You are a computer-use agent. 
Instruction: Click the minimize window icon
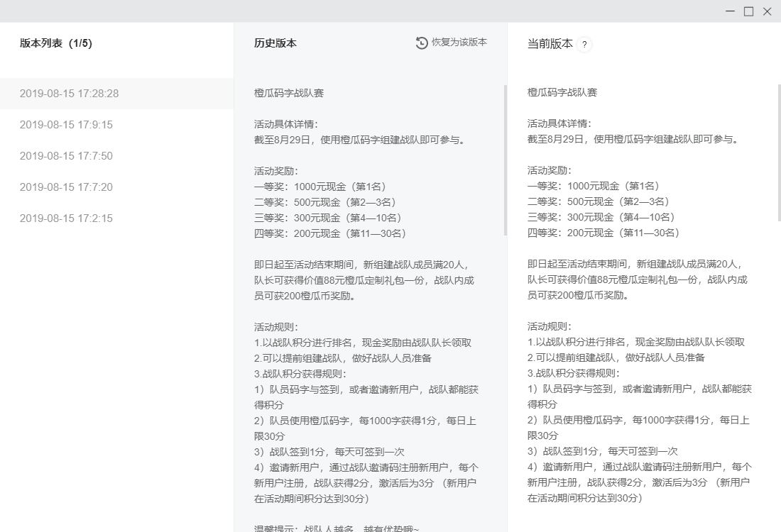coord(729,11)
